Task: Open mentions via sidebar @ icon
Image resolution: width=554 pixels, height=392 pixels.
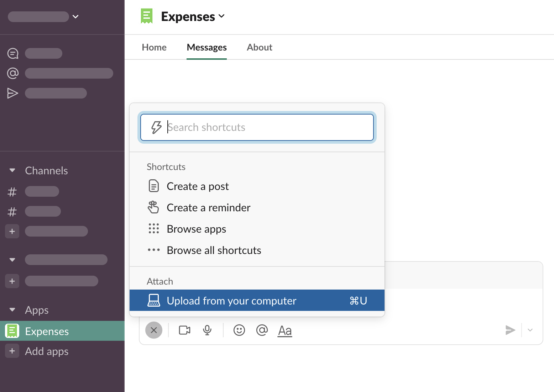Action: click(x=13, y=73)
